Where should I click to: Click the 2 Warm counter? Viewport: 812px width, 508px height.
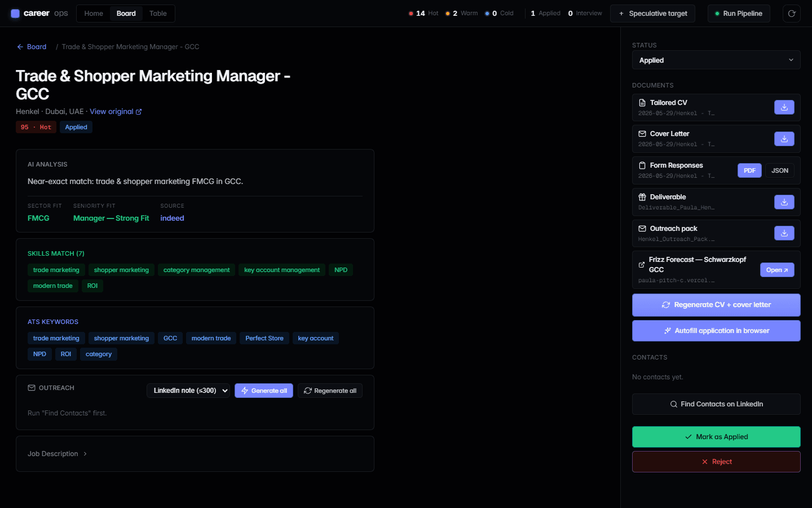click(x=462, y=14)
